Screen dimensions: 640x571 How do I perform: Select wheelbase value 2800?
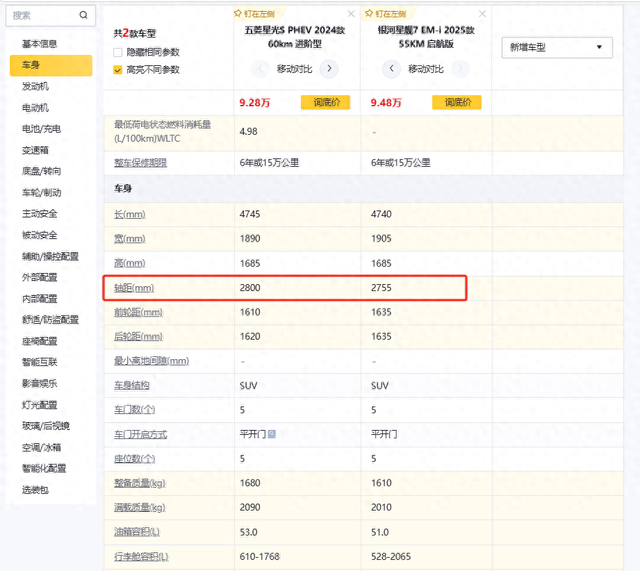[250, 288]
